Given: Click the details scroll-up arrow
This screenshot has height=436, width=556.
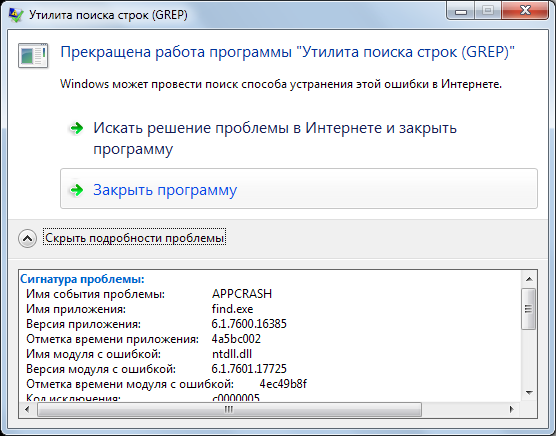Looking at the screenshot, I should point(529,279).
